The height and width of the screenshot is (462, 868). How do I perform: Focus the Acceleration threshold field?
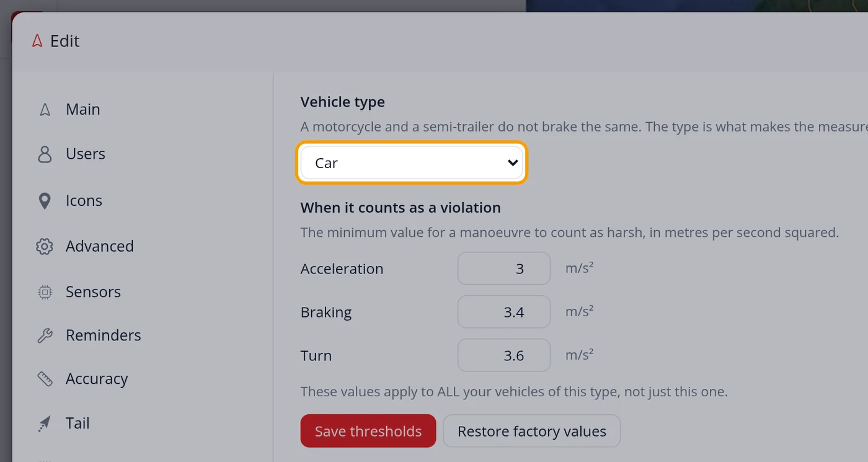pos(504,269)
